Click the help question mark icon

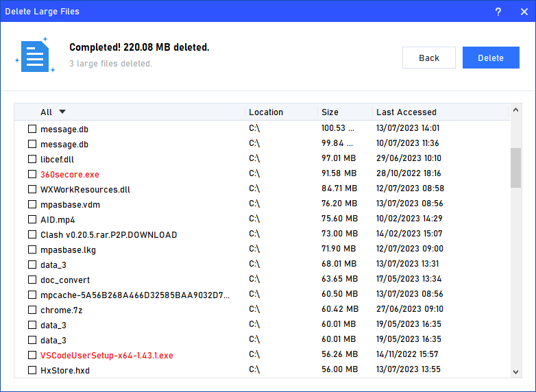(498, 11)
